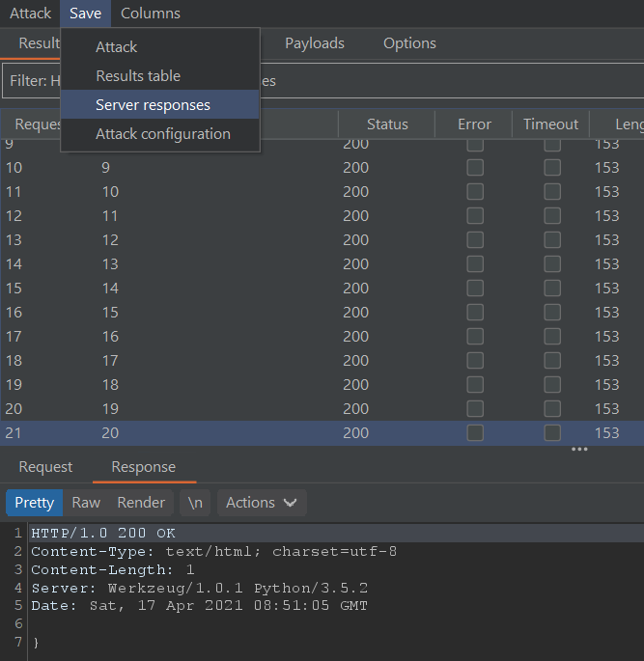The width and height of the screenshot is (644, 661).
Task: Click the three-dot pane splitter handle
Action: coord(579,450)
